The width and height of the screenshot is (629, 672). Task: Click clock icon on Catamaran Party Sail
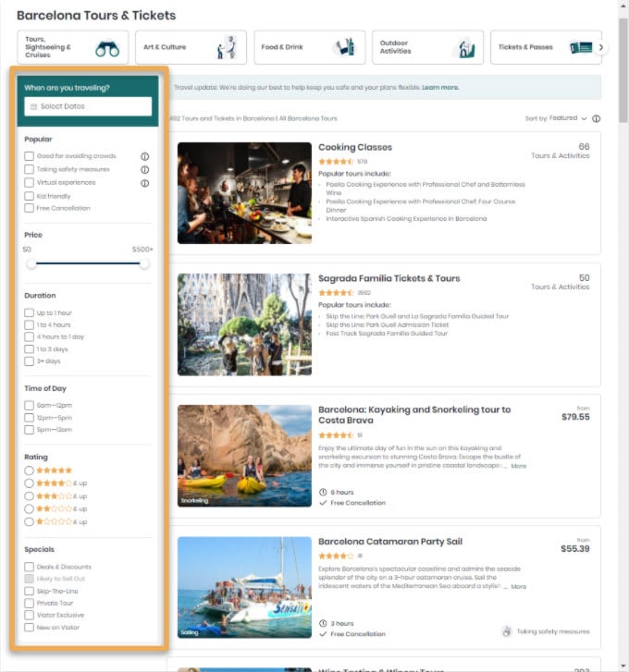pyautogui.click(x=323, y=623)
